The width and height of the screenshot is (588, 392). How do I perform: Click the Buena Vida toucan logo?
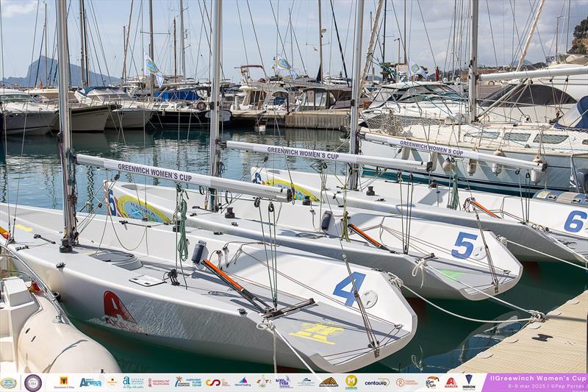click(x=432, y=382)
